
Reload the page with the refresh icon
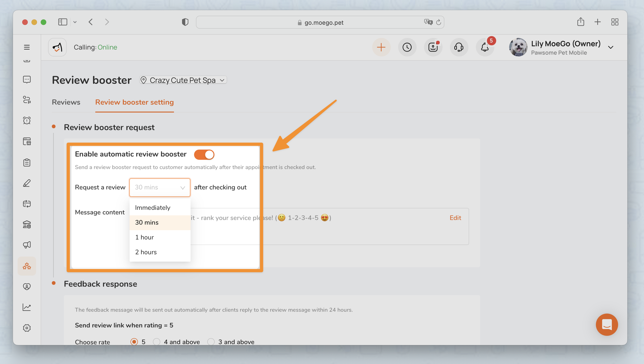click(439, 22)
